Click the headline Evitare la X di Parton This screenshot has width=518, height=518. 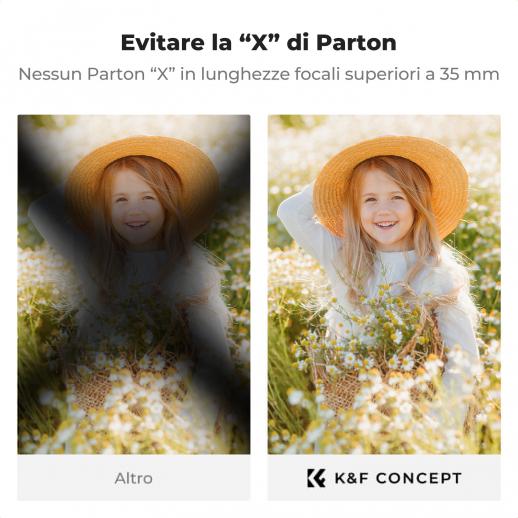[x=259, y=42]
